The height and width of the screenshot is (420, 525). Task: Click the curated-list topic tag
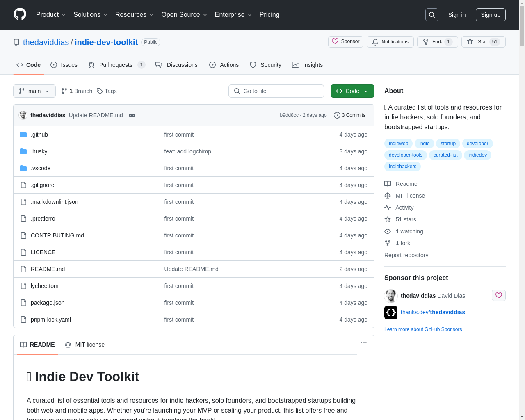(x=445, y=155)
